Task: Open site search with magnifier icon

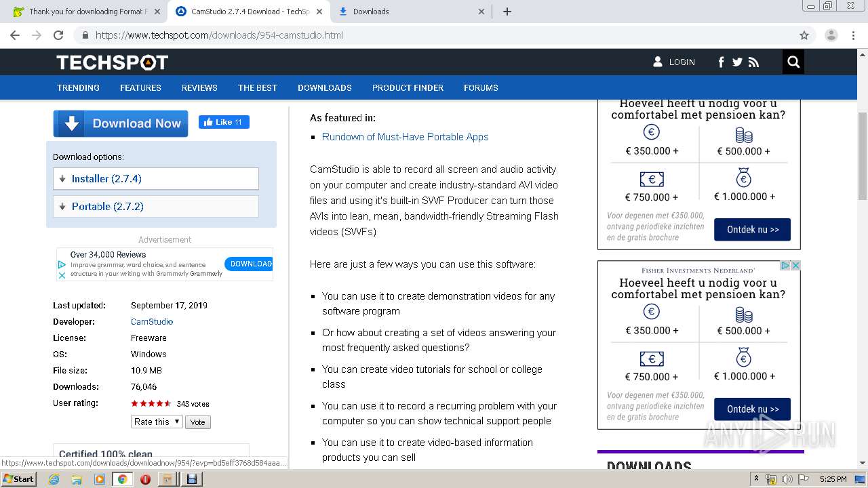Action: tap(793, 62)
